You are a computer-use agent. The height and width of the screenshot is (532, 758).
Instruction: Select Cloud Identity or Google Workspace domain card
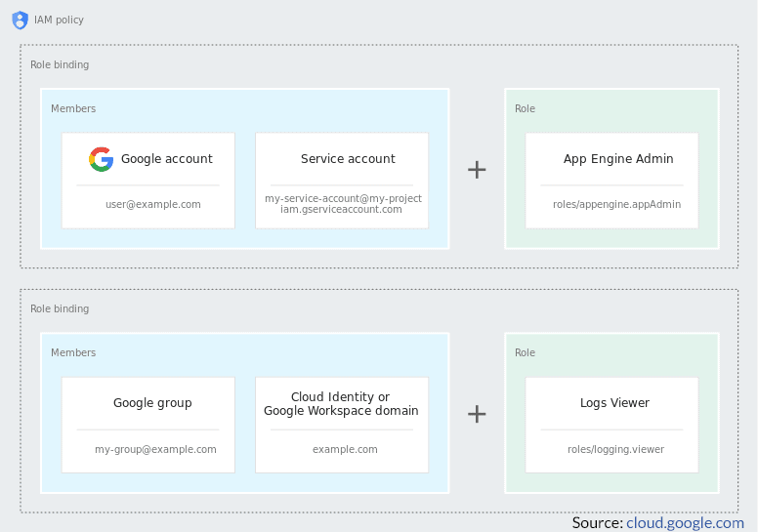point(341,404)
